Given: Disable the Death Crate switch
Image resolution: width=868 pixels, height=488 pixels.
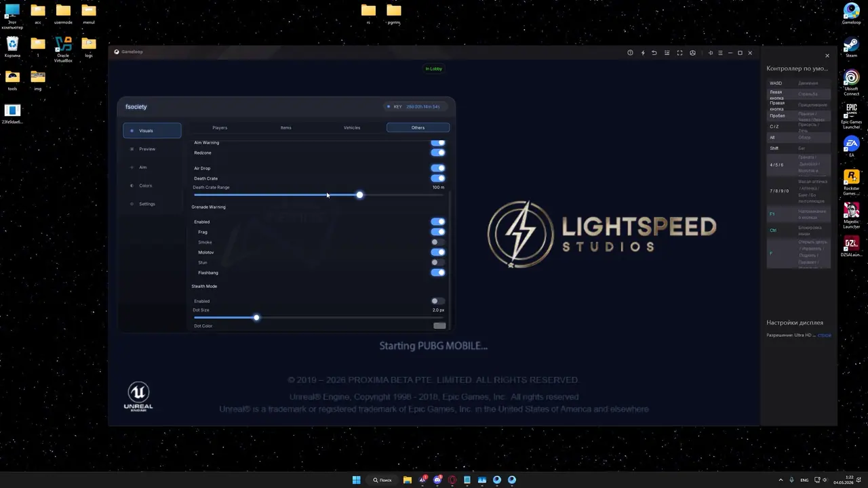Looking at the screenshot, I should 438,178.
